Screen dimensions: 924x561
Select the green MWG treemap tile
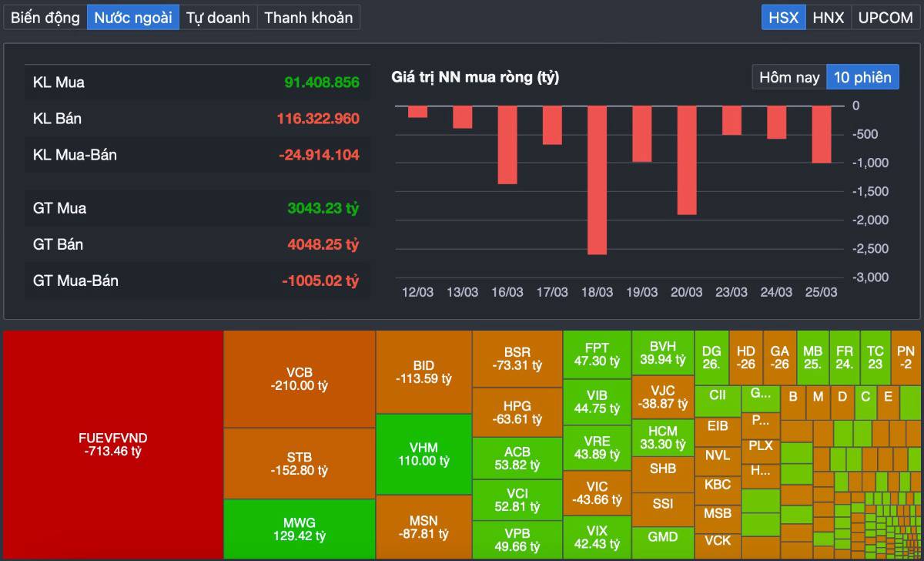(x=299, y=529)
